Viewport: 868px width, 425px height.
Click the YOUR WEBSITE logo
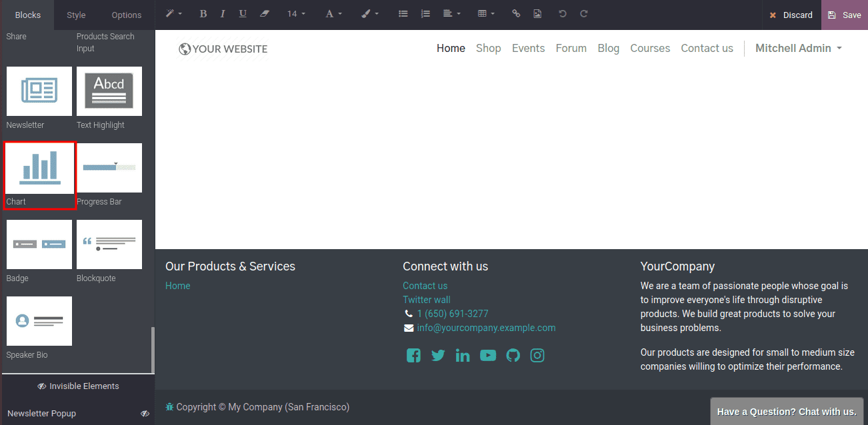(x=223, y=49)
